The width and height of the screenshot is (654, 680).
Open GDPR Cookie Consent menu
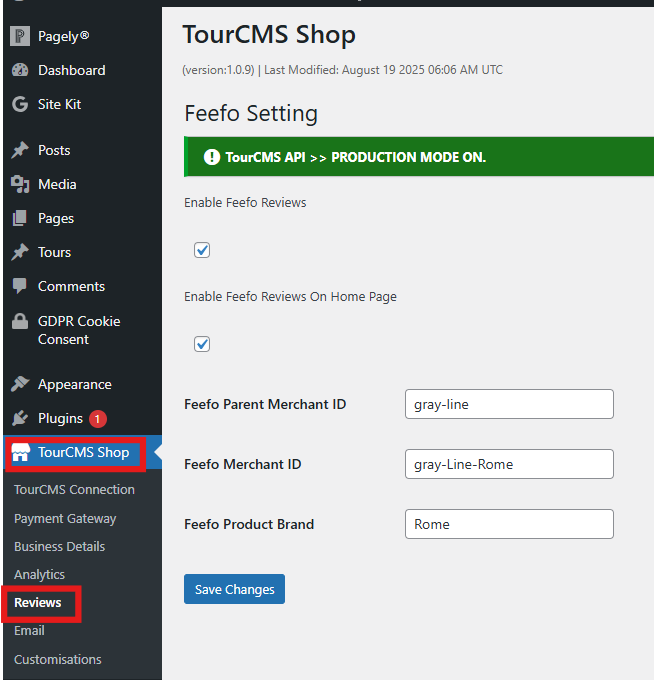pyautogui.click(x=79, y=330)
